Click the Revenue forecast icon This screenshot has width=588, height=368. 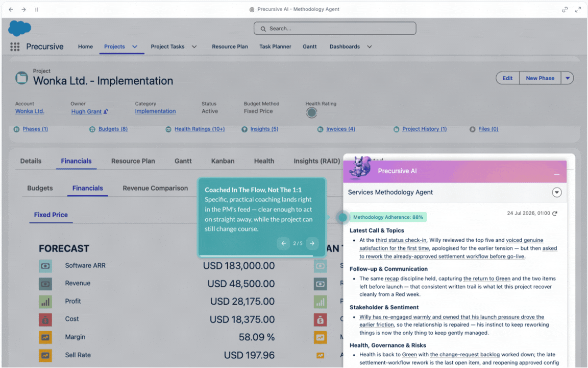tap(45, 284)
